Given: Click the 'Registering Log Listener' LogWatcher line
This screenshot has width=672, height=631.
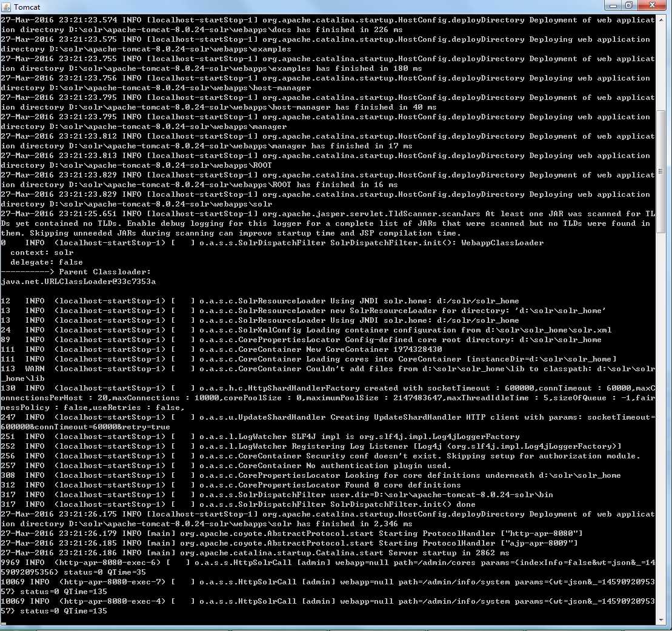Looking at the screenshot, I should (x=311, y=446).
